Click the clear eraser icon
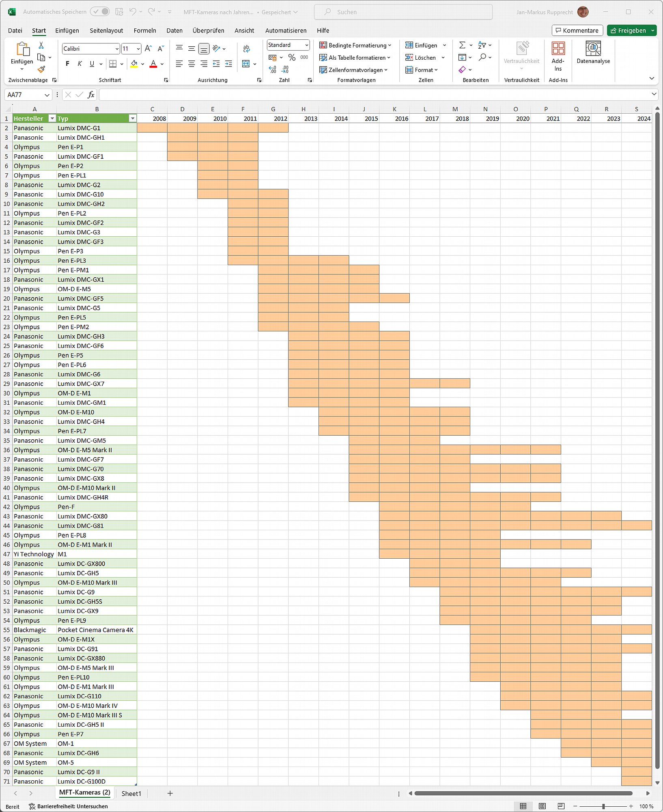 [x=462, y=69]
